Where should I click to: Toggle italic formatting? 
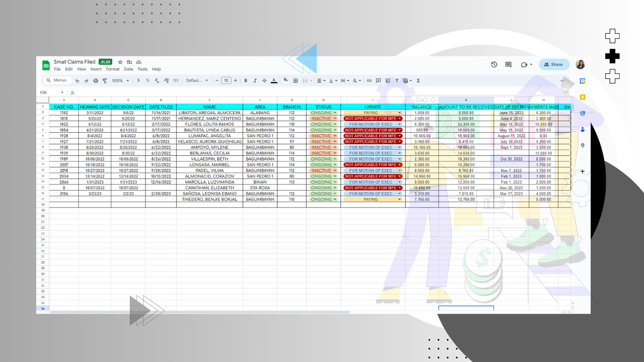pyautogui.click(x=255, y=80)
